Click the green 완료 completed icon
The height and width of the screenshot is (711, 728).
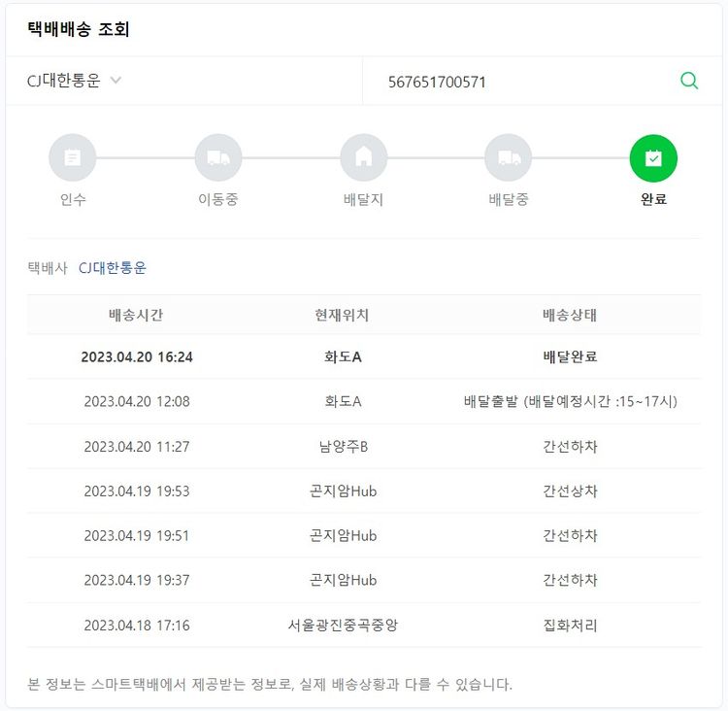coord(653,158)
